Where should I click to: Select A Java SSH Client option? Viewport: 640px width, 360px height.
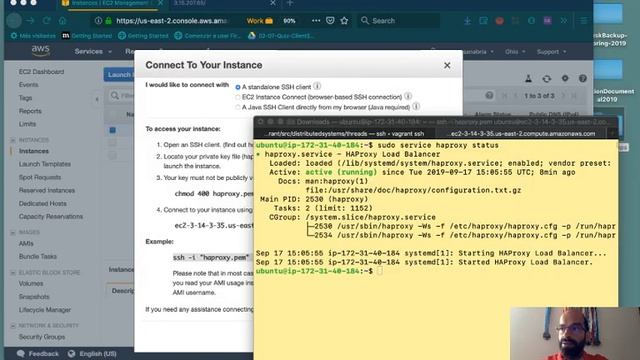click(238, 107)
